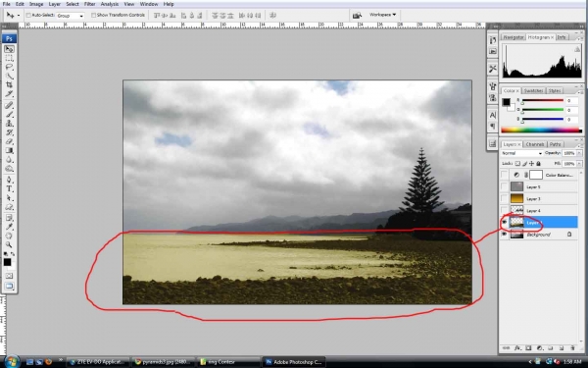Select the History Brush tool
The image size is (588, 368).
coord(9,132)
